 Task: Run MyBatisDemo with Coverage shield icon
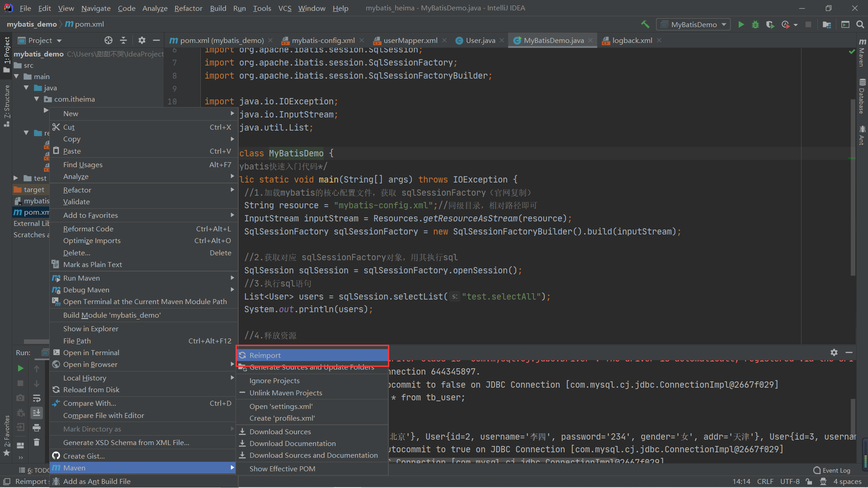pyautogui.click(x=769, y=24)
